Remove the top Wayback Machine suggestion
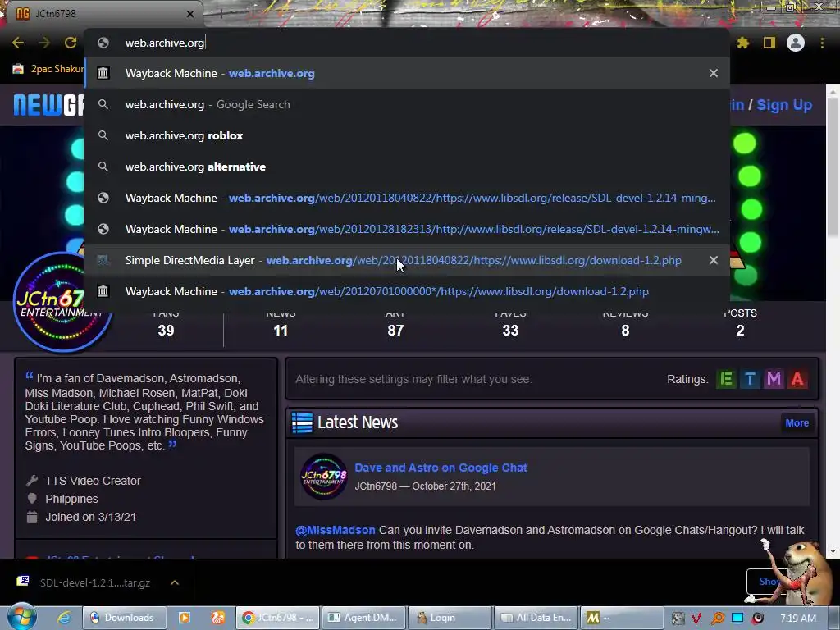Image resolution: width=840 pixels, height=630 pixels. pos(714,73)
